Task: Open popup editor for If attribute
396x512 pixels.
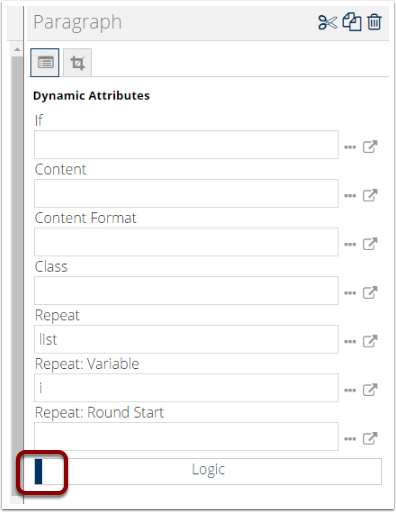Action: click(370, 147)
